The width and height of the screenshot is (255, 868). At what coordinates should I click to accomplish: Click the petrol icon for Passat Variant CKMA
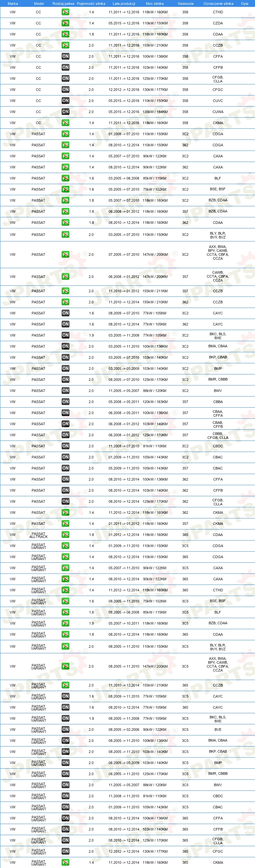[x=66, y=862]
